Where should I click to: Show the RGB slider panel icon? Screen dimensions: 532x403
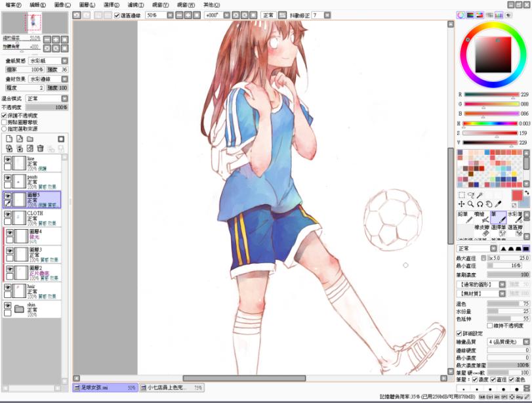(470, 15)
